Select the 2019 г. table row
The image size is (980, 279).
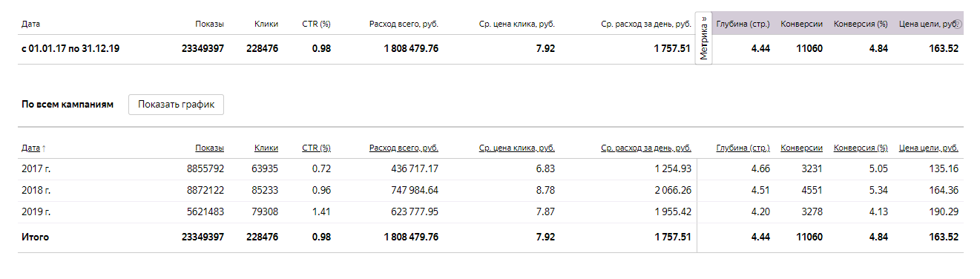tap(490, 211)
